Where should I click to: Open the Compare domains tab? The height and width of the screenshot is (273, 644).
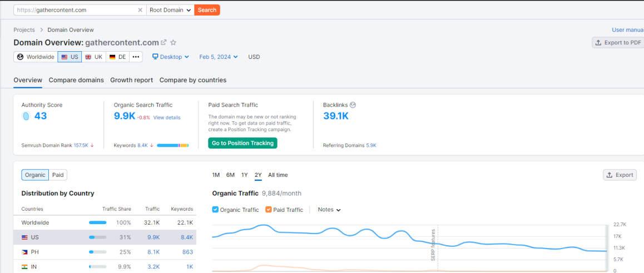[x=76, y=80]
